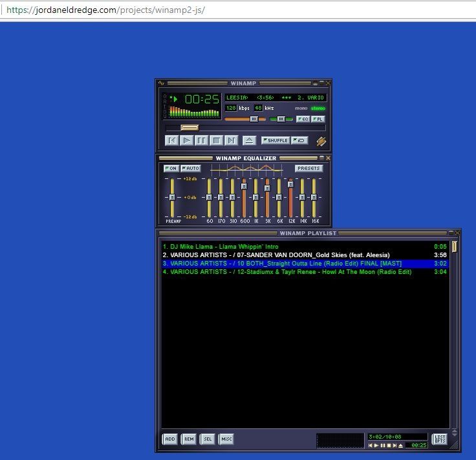
Task: Click the 600 Hz equalizer band slider handle
Action: [244, 186]
